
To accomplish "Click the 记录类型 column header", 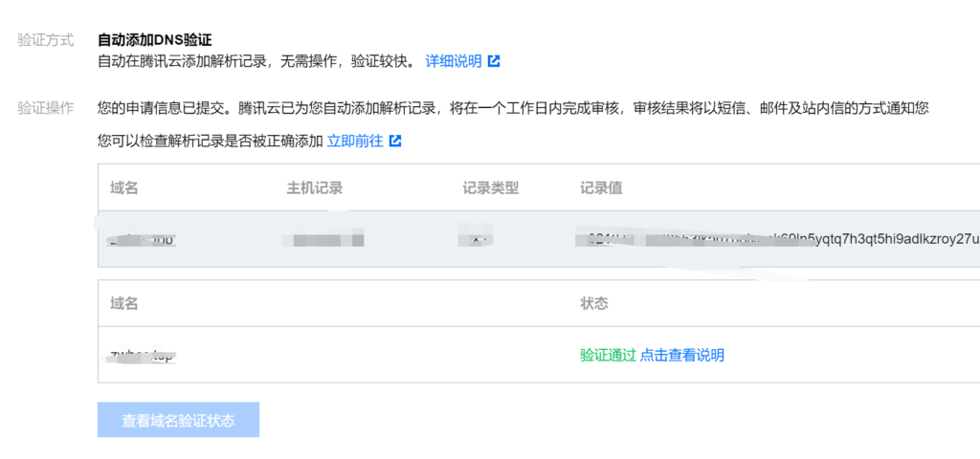I will tap(490, 187).
